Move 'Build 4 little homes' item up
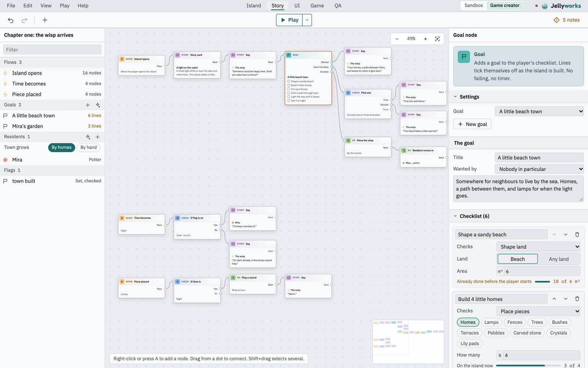 point(554,299)
